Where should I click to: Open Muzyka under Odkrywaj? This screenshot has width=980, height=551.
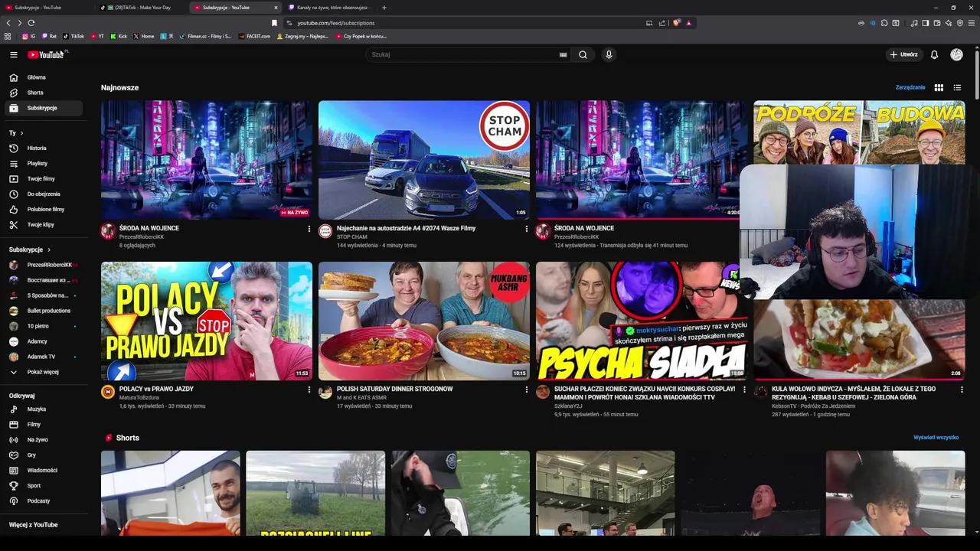(x=42, y=409)
